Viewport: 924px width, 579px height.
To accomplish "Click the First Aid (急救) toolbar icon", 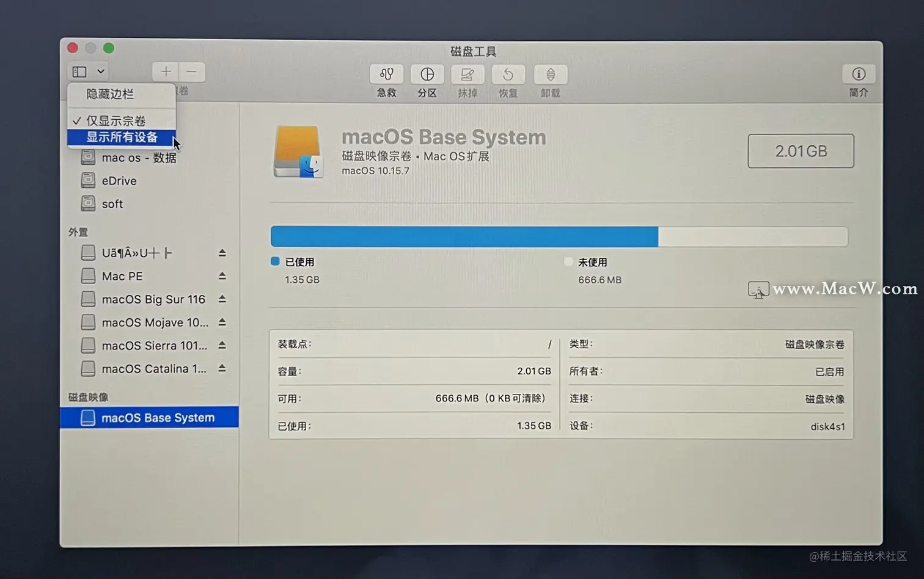I will (x=386, y=75).
